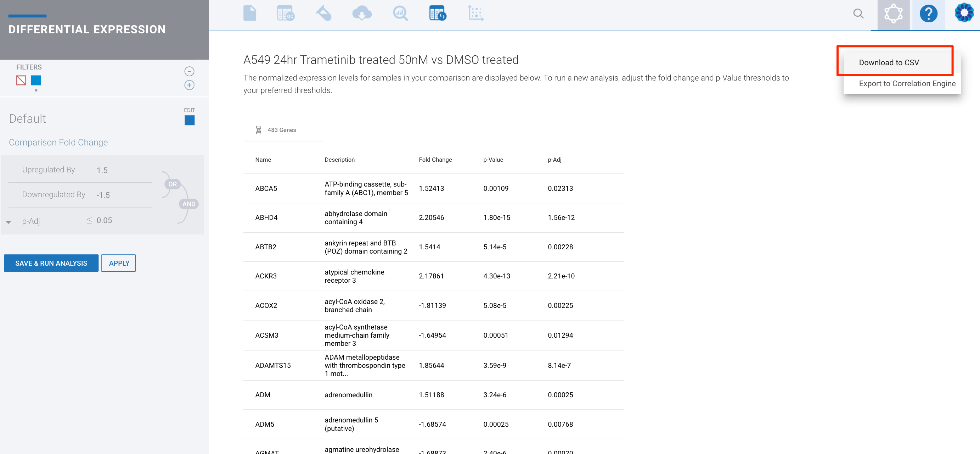The image size is (980, 454).
Task: Click the adrenomedullin description cell
Action: click(x=348, y=394)
